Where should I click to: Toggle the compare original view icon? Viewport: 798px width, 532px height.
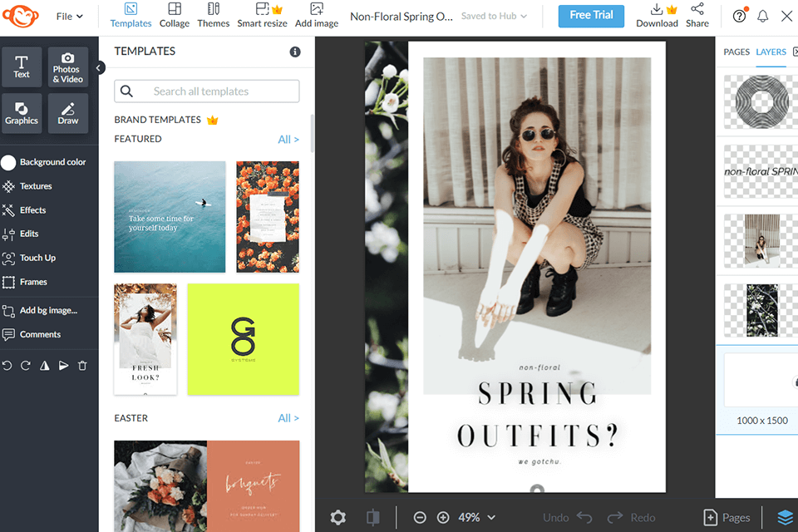coord(373,518)
